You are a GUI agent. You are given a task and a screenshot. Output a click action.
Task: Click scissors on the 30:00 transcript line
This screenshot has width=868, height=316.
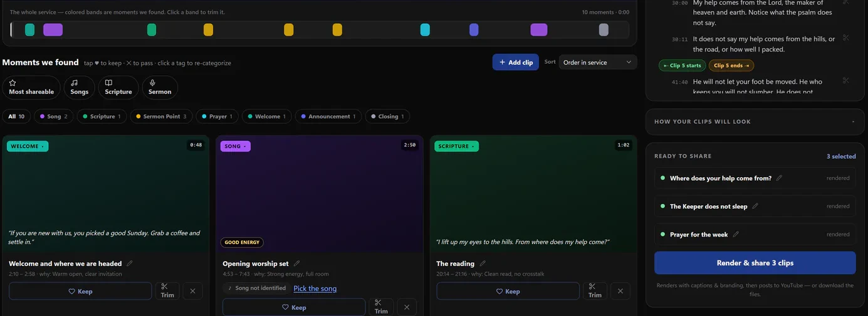(845, 2)
